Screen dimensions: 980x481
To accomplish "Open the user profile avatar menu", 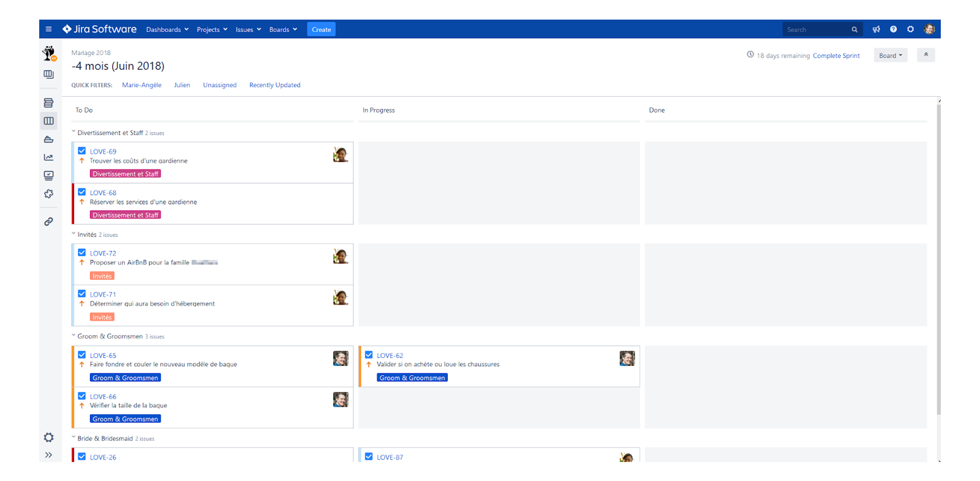I will (x=929, y=29).
